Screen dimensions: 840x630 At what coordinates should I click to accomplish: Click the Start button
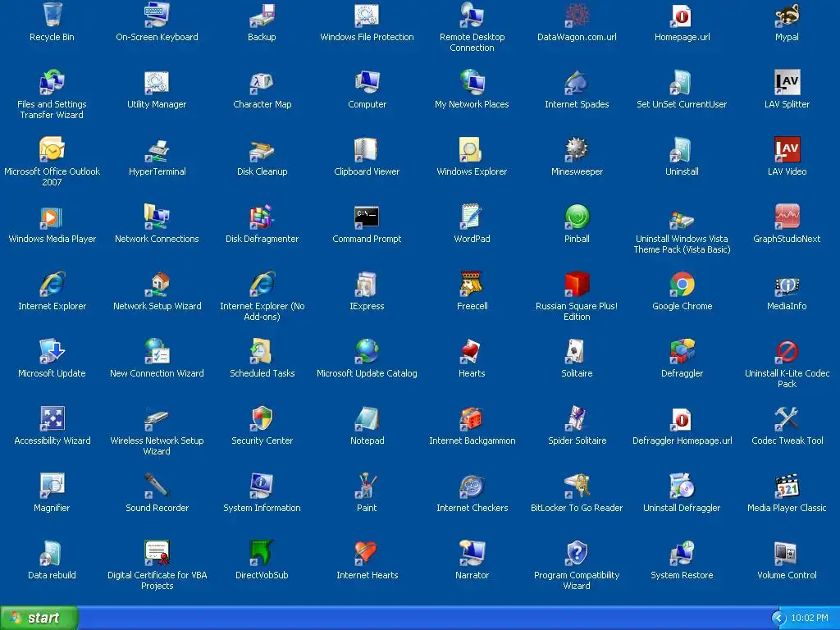(39, 618)
